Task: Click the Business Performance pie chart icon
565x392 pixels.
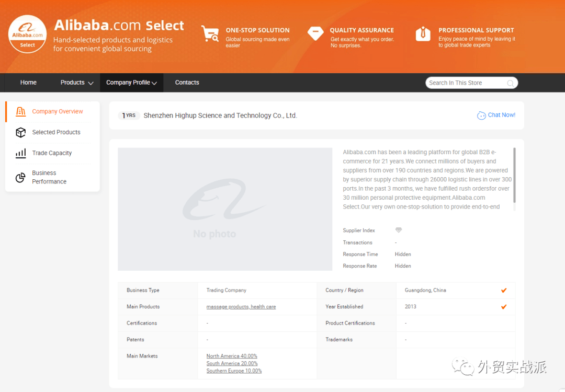Action: coord(20,178)
